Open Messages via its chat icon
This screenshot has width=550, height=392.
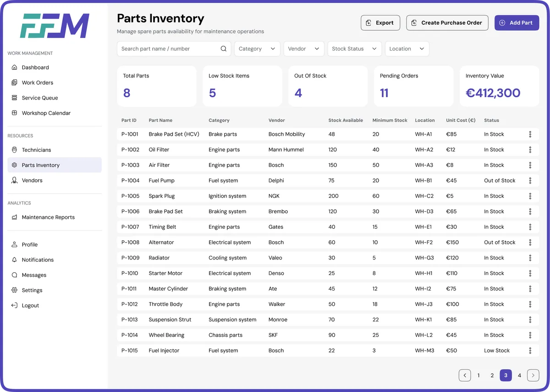[15, 275]
